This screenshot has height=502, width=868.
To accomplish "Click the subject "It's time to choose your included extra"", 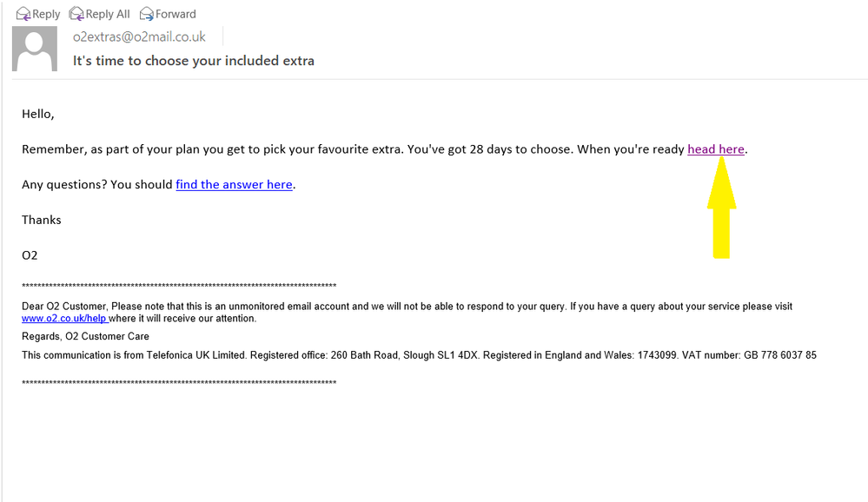I will pos(193,61).
